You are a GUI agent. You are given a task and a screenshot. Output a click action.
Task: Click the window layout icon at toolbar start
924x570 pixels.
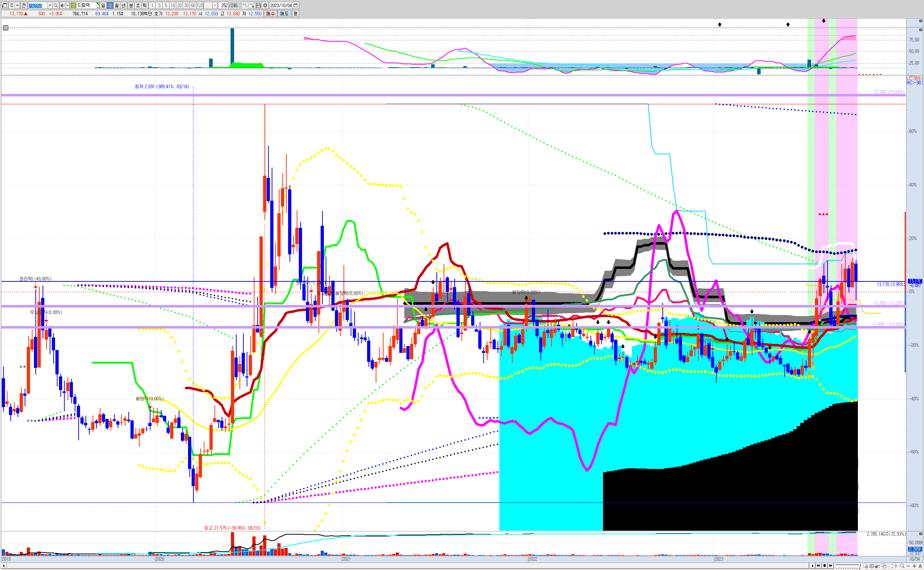pyautogui.click(x=5, y=5)
